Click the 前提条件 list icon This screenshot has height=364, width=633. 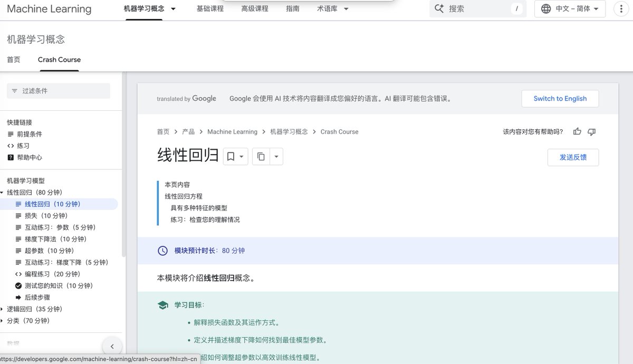click(11, 134)
